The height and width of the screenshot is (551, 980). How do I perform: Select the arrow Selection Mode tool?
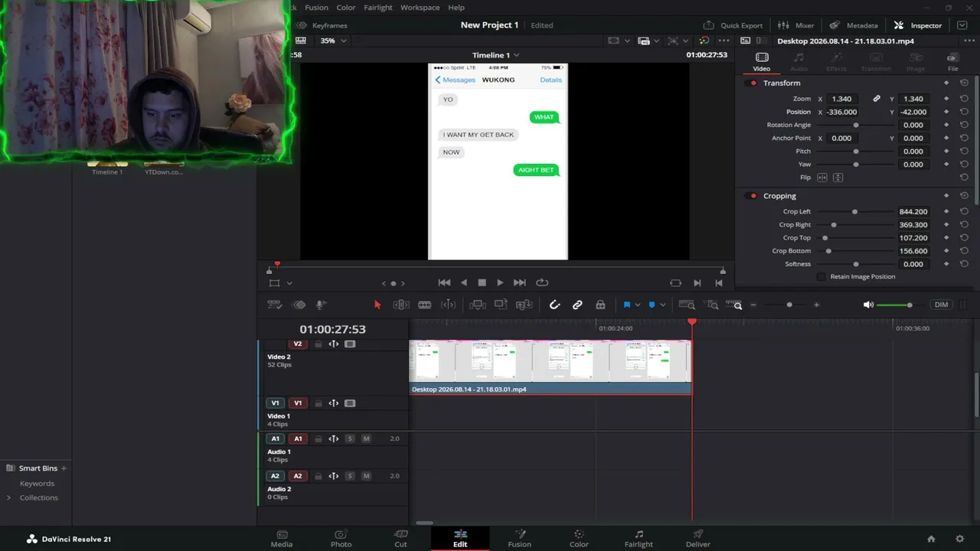(x=377, y=305)
